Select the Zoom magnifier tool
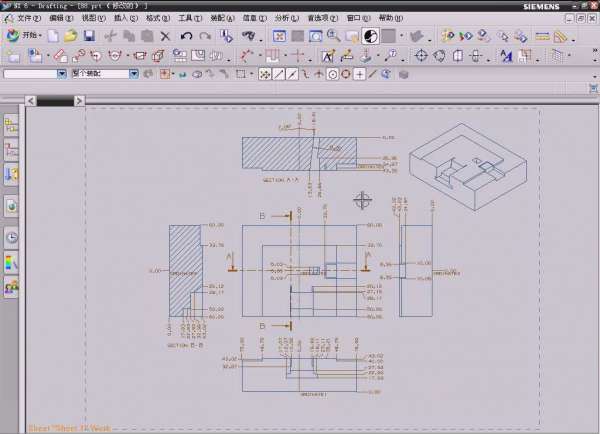 pyautogui.click(x=334, y=36)
